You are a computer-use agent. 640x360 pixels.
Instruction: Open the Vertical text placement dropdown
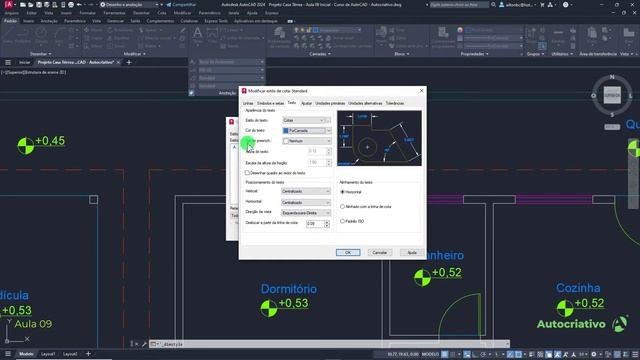[306, 191]
